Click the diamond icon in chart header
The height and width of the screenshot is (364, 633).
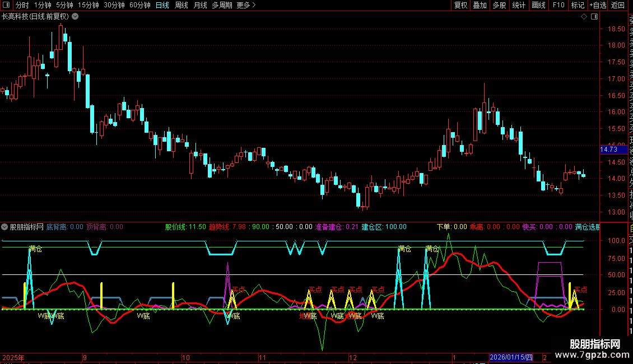tap(584, 17)
